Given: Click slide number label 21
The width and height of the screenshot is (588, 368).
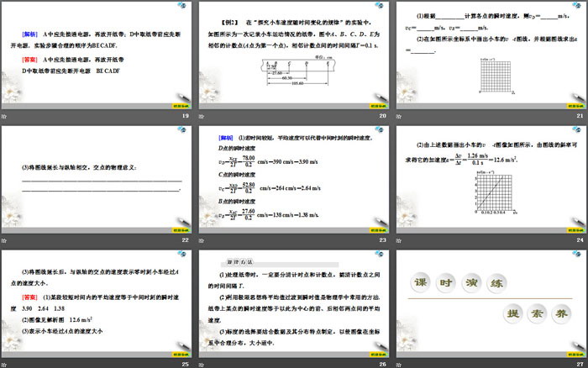Looking at the screenshot, I should click(580, 116).
